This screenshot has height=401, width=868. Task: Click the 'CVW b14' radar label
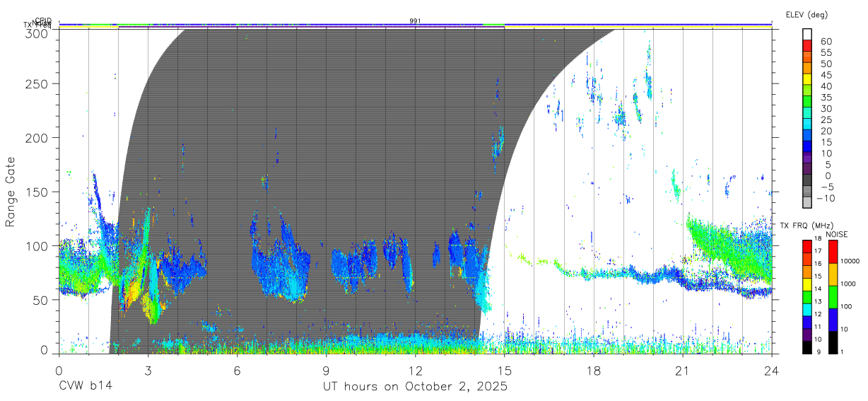(85, 386)
